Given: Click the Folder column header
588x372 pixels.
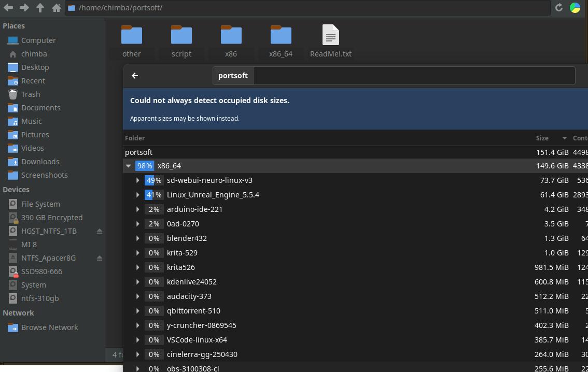Looking at the screenshot, I should [x=135, y=138].
